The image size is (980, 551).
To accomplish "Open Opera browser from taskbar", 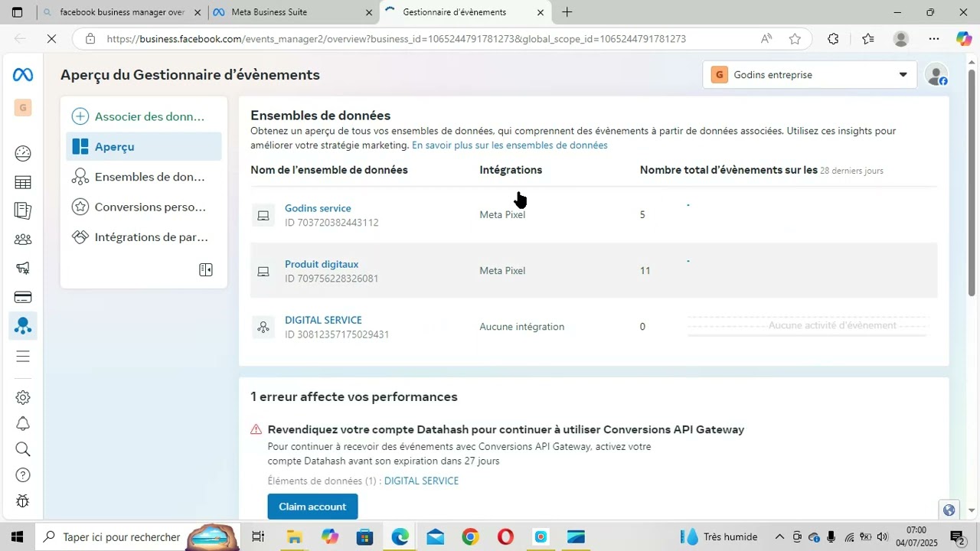I will [x=505, y=537].
